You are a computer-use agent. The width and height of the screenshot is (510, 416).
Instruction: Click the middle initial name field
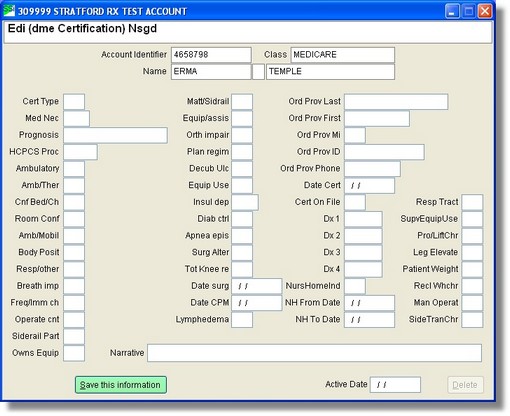(258, 72)
